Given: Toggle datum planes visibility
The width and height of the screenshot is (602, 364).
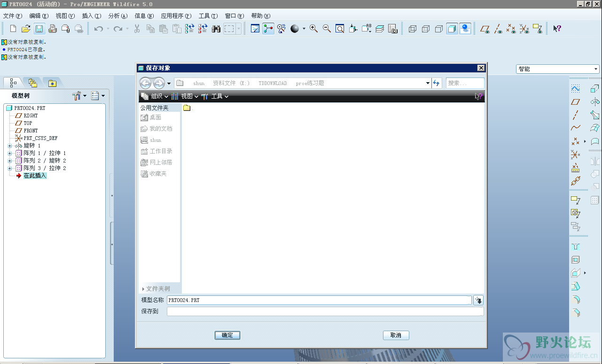Looking at the screenshot, I should (485, 29).
